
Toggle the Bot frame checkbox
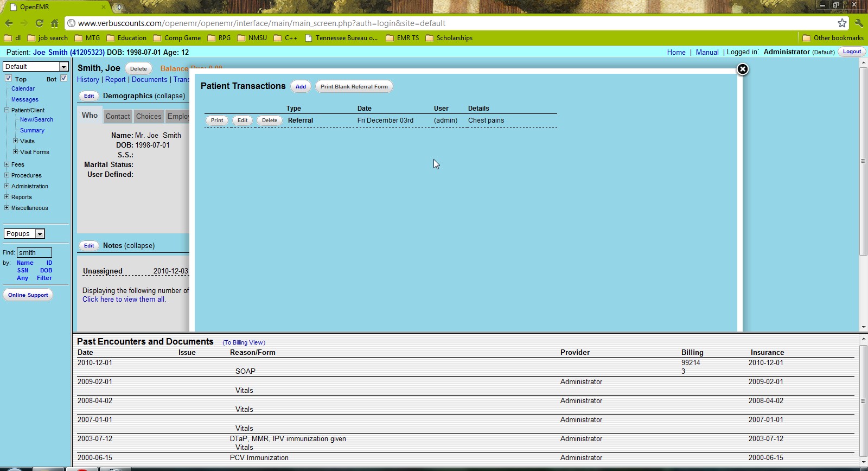(63, 79)
